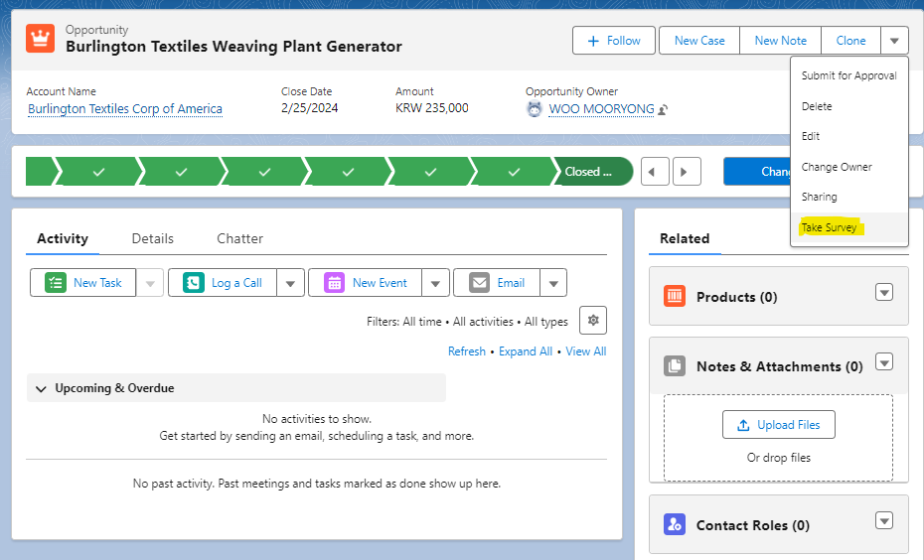
Task: Open the Products related list dropdown
Action: click(884, 292)
